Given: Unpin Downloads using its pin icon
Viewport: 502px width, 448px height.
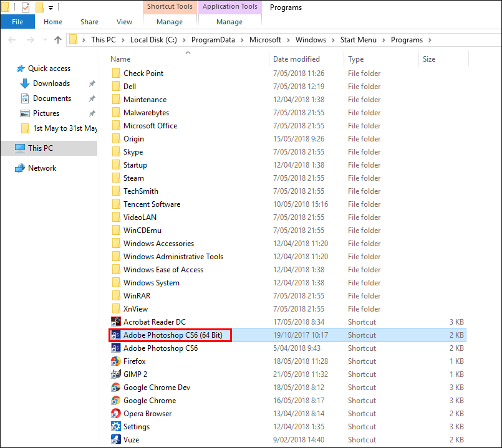Looking at the screenshot, I should click(x=92, y=83).
